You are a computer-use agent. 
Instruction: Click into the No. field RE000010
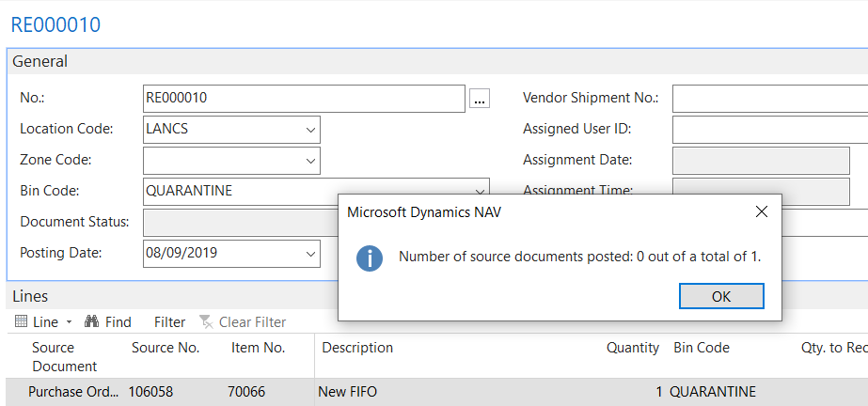coord(303,99)
